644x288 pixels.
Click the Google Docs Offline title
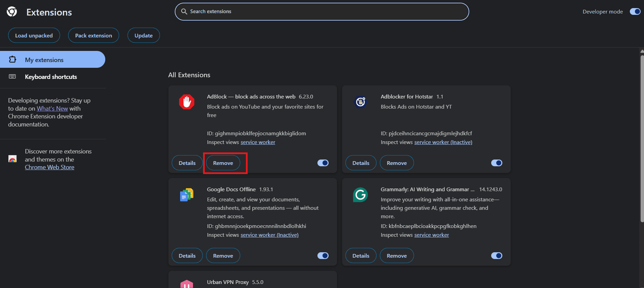231,190
